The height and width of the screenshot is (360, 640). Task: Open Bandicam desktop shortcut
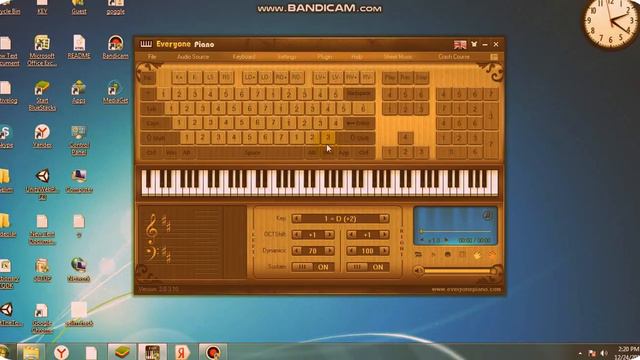click(x=116, y=47)
